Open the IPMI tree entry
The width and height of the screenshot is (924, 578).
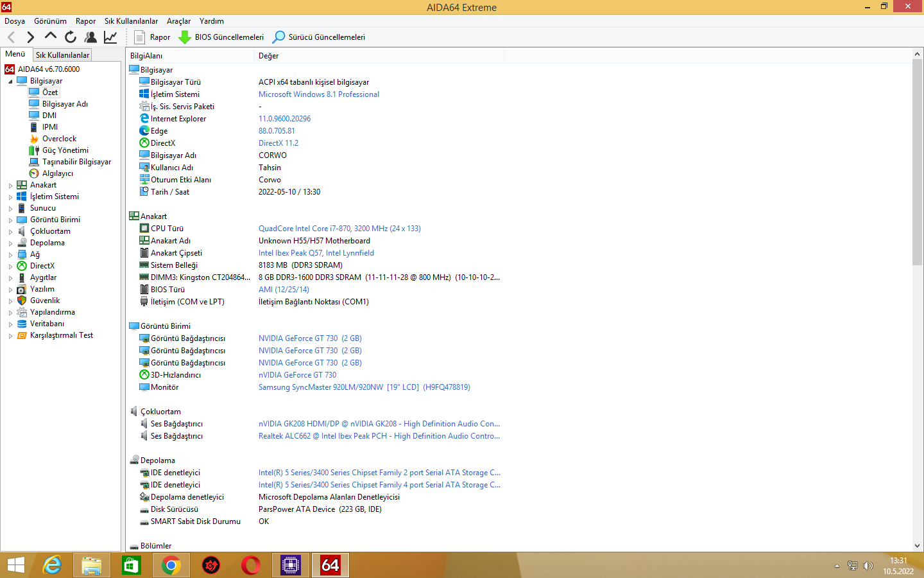(x=50, y=127)
